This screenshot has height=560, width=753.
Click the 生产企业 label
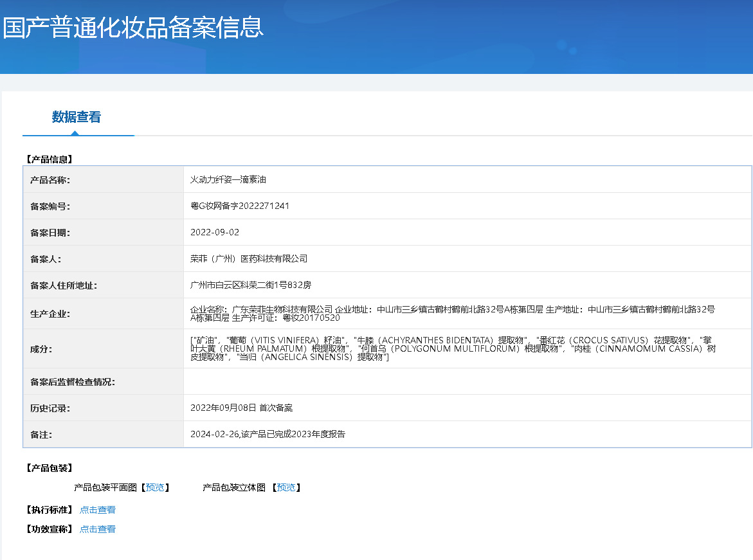[50, 314]
